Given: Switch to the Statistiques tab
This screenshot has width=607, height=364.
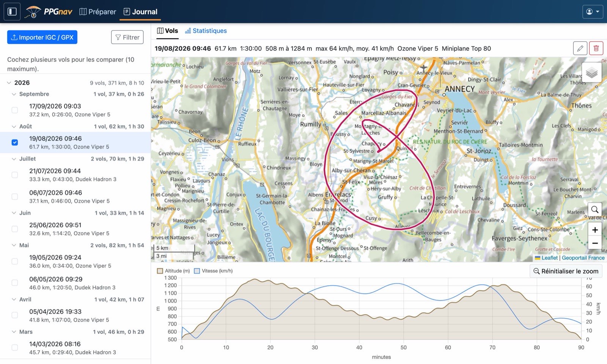Looking at the screenshot, I should click(206, 31).
